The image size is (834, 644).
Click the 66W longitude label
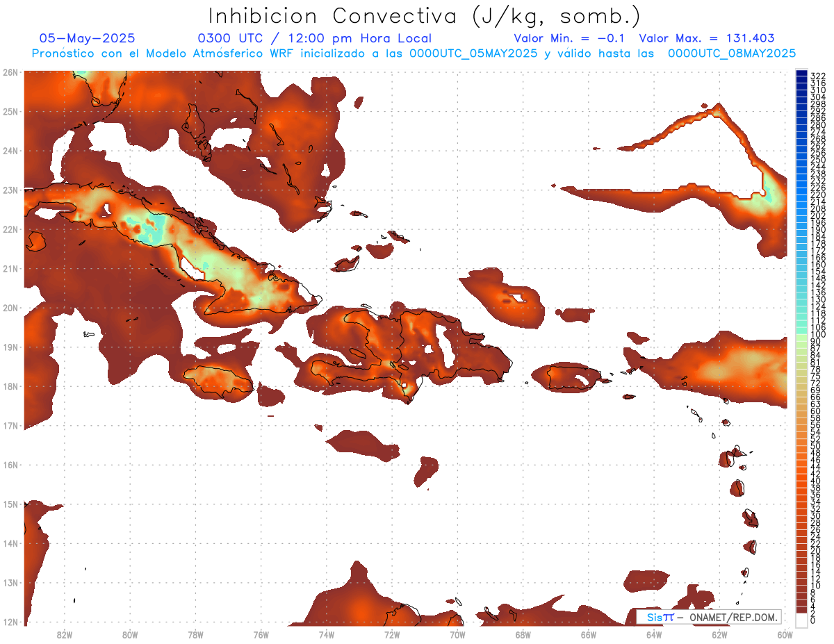(589, 634)
